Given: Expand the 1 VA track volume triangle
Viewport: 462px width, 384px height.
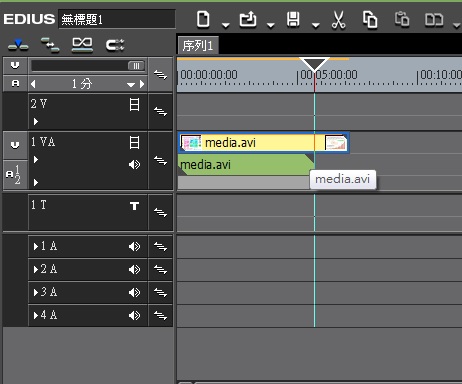Looking at the screenshot, I should pyautogui.click(x=36, y=182).
